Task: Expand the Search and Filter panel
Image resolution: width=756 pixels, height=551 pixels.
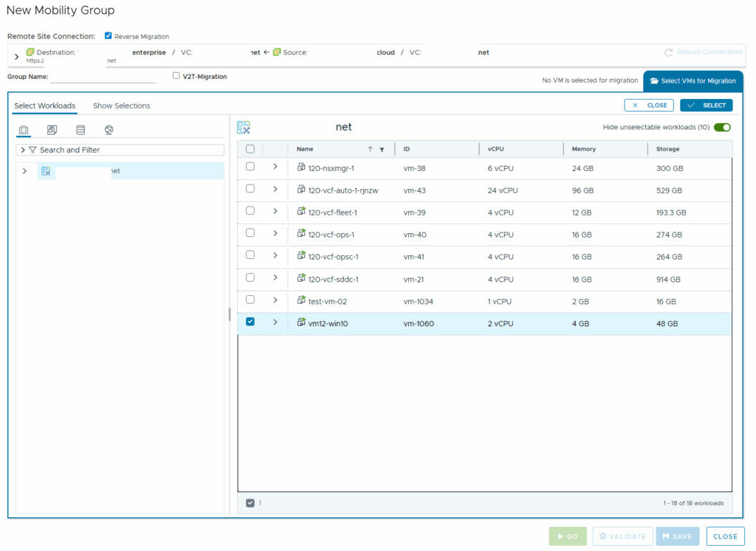Action: pyautogui.click(x=23, y=150)
